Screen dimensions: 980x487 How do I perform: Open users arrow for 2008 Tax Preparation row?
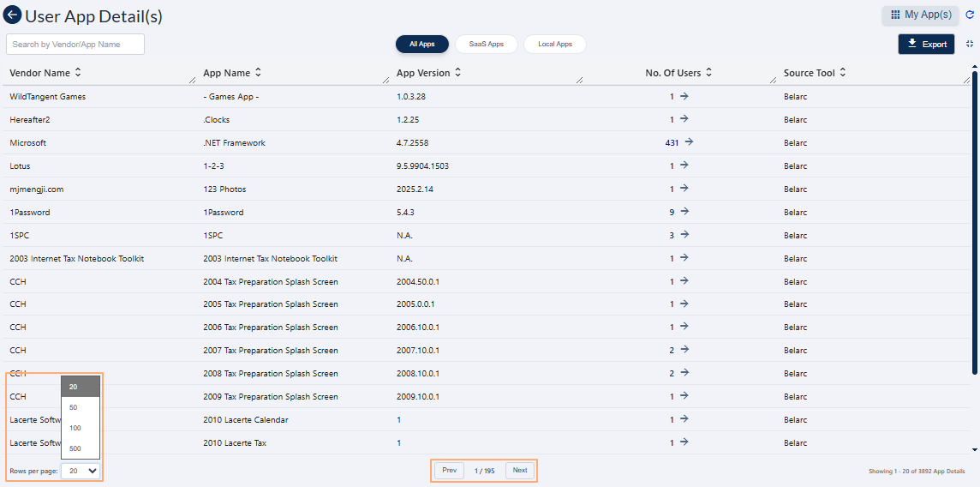684,373
